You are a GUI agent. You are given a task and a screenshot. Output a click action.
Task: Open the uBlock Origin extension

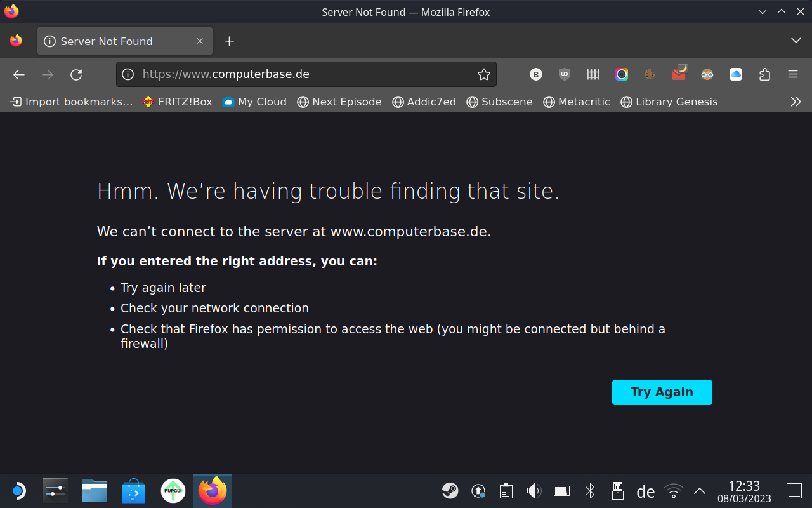[x=565, y=74]
